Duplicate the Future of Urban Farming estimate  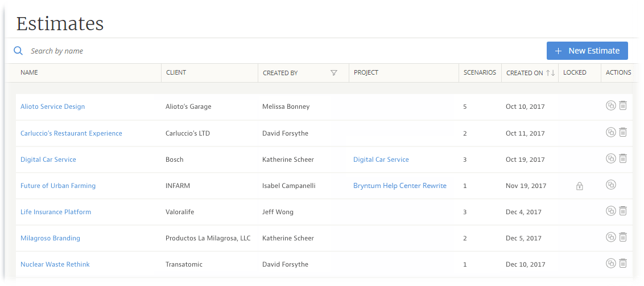[x=611, y=185]
